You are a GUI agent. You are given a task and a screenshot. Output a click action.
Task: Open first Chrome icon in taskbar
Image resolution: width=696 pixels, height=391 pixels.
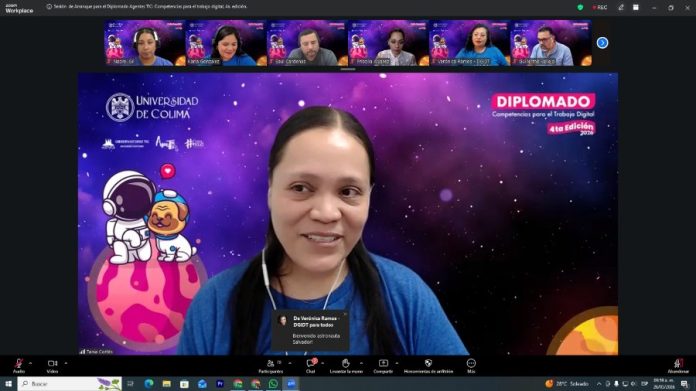(x=238, y=384)
